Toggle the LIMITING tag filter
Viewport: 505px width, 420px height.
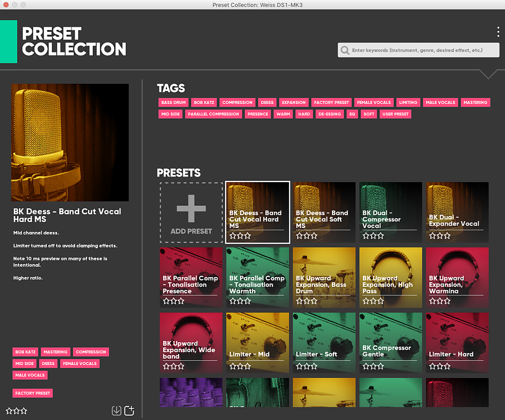pyautogui.click(x=408, y=102)
